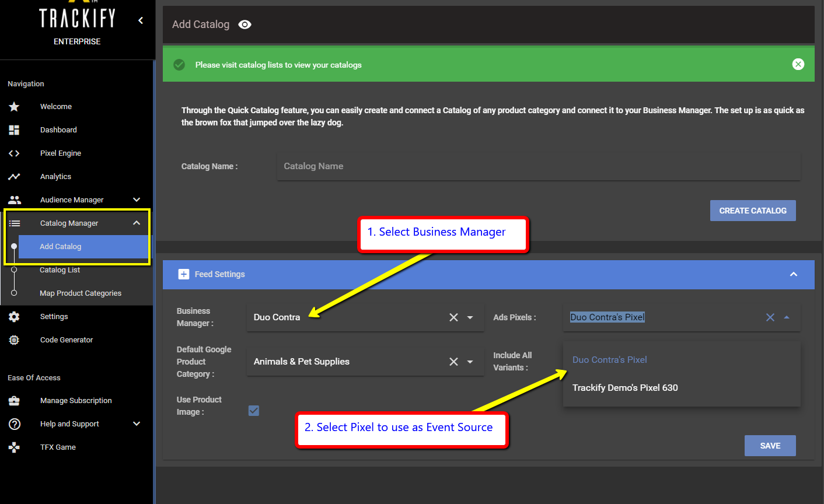Open Settings in the sidebar
The height and width of the screenshot is (504, 824).
(x=54, y=317)
